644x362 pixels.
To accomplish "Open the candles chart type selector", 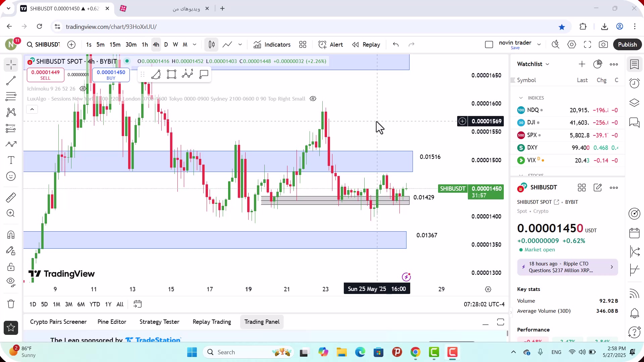I will click(x=212, y=45).
